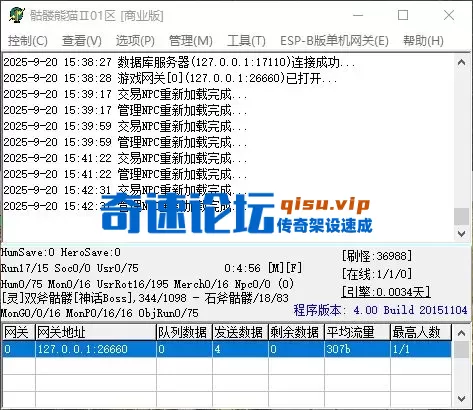Click the [引擎:0.0034天] underlined label

point(386,292)
